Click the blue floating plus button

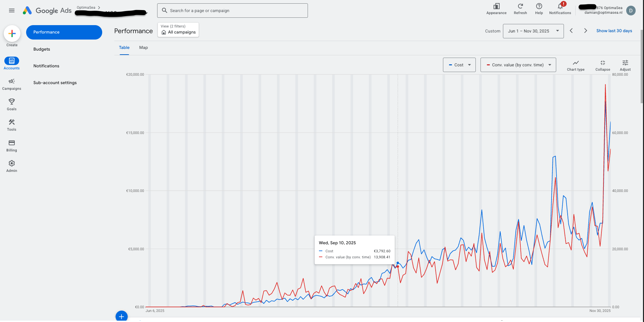tap(121, 316)
